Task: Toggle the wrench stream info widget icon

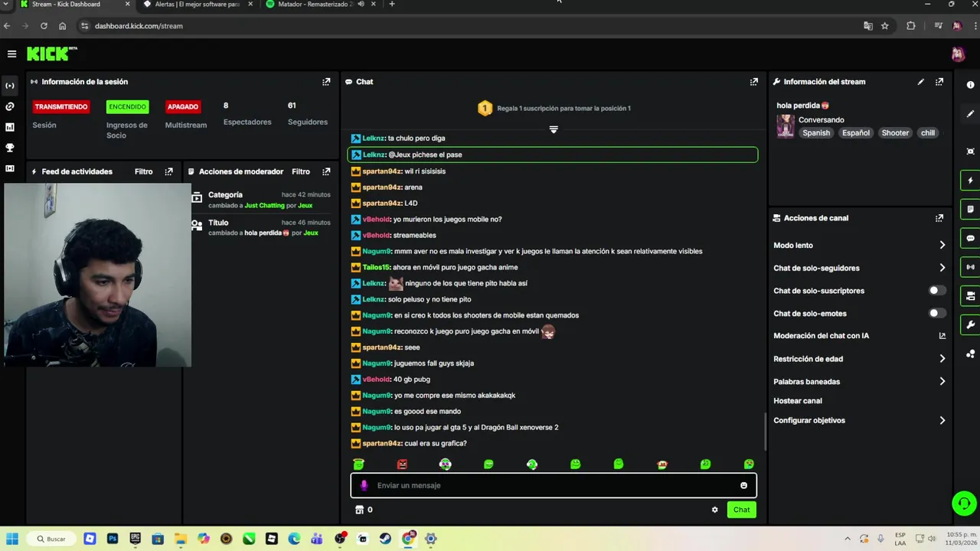Action: click(x=971, y=324)
